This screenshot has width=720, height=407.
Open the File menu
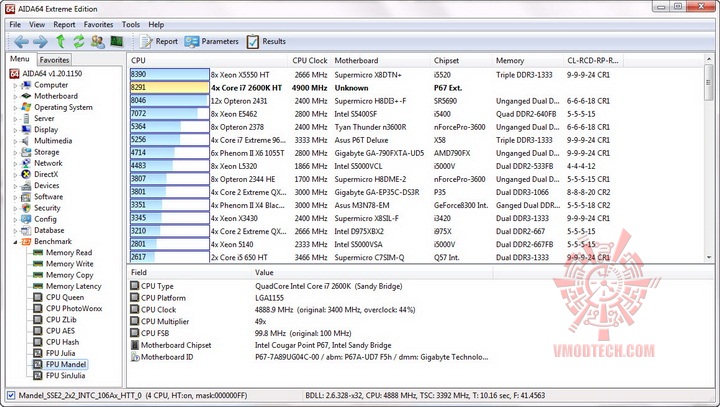click(15, 24)
